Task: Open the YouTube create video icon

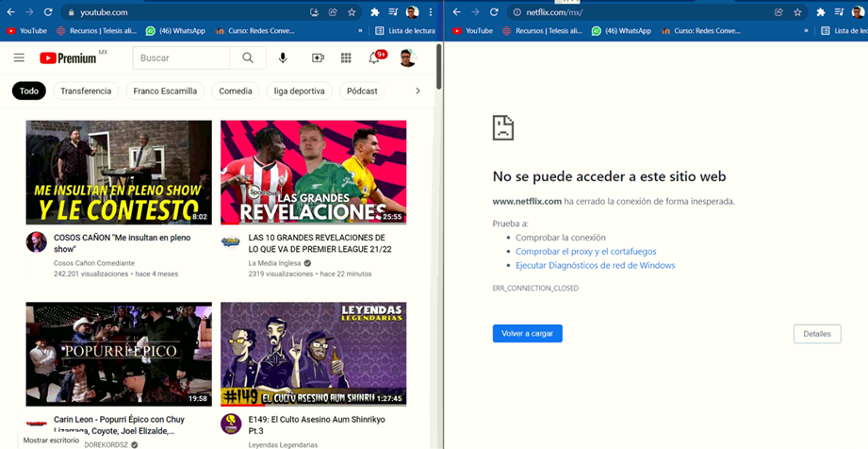Action: (x=318, y=58)
